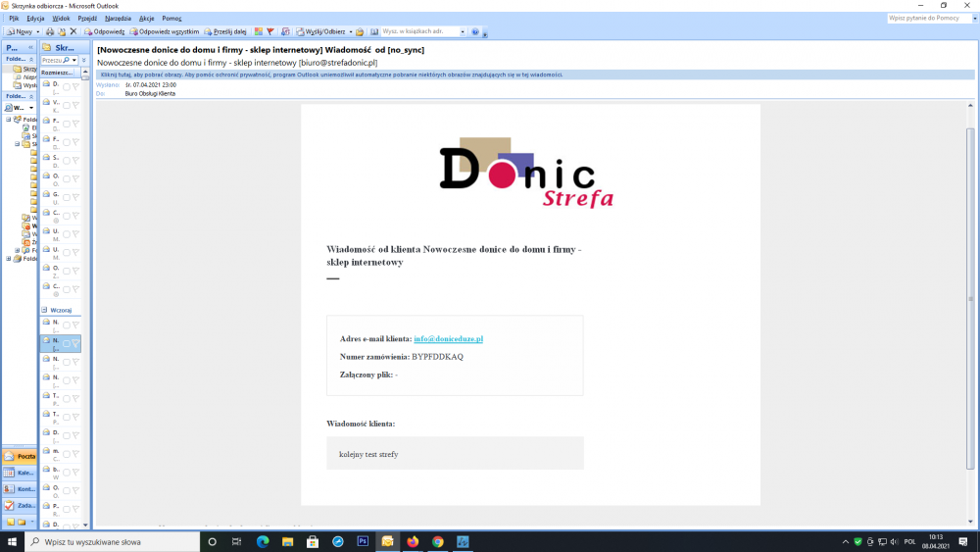Open navigation pane configure buttons arrow
This screenshot has height=552, width=980.
32,522
